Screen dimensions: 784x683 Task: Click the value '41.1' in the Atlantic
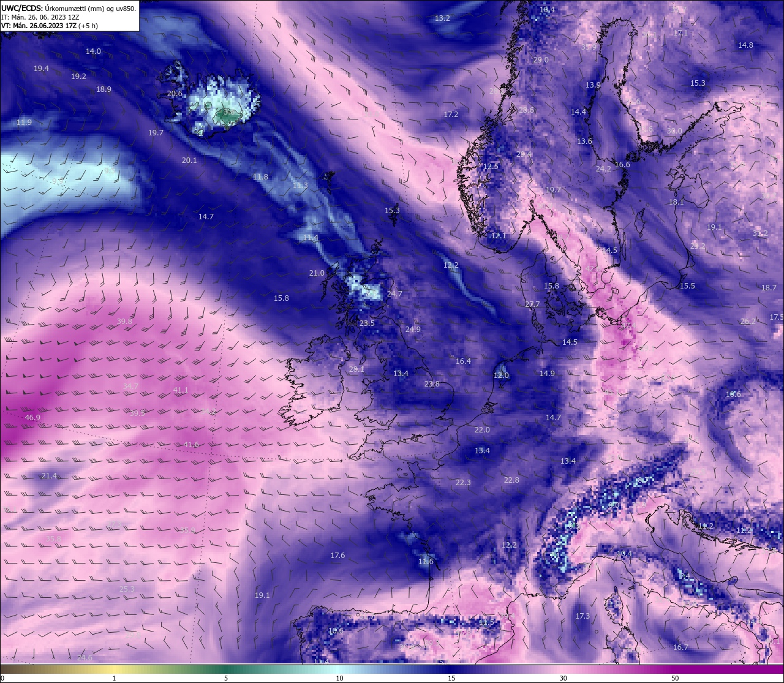[181, 390]
